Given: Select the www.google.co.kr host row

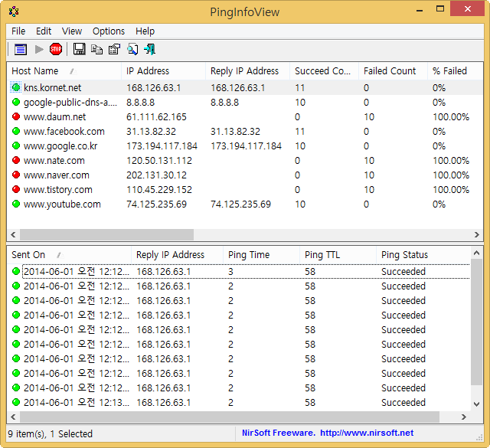Looking at the screenshot, I should (x=245, y=146).
